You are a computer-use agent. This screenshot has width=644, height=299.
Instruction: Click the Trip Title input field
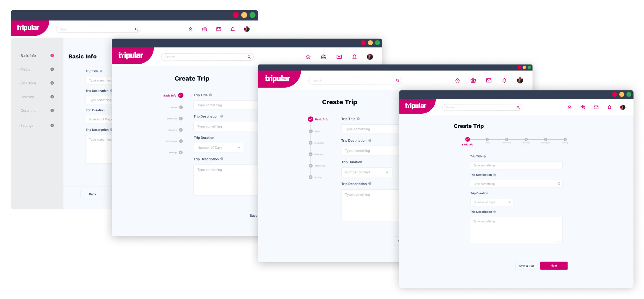(515, 165)
